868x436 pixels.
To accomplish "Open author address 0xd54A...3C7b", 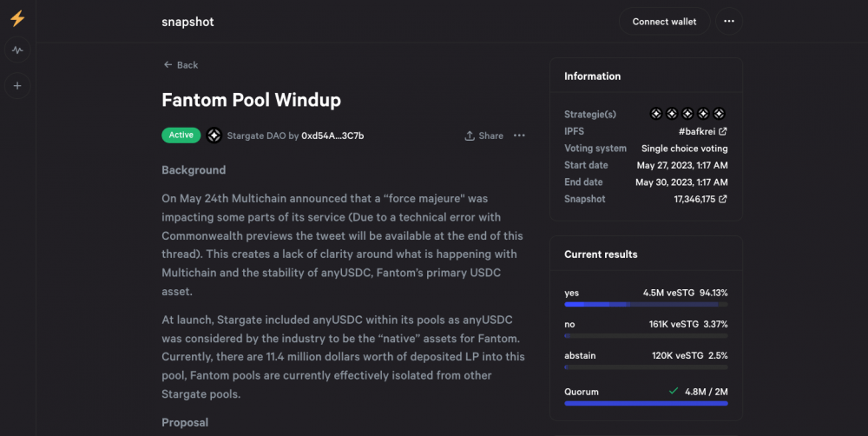I will [332, 135].
